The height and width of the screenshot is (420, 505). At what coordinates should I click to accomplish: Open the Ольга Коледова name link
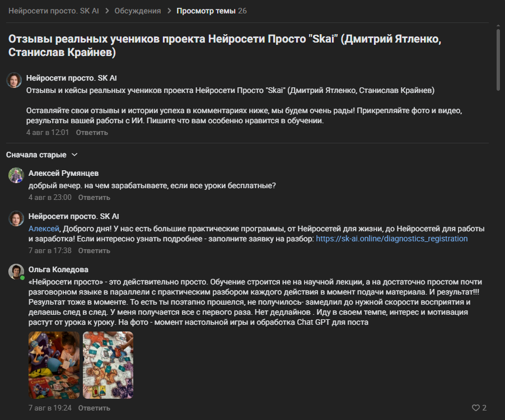[58, 269]
